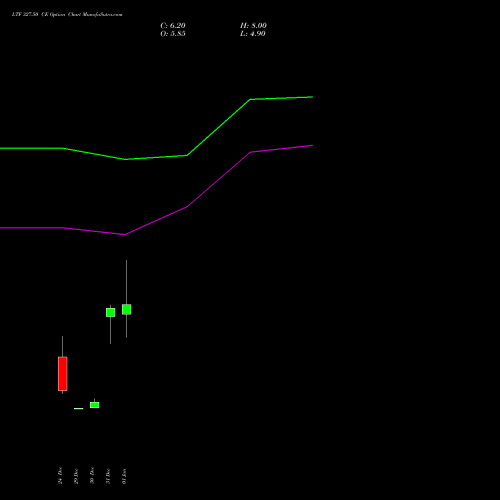Click the "29 Dec" date axis label
This screenshot has width=500, height=500.
point(76,476)
